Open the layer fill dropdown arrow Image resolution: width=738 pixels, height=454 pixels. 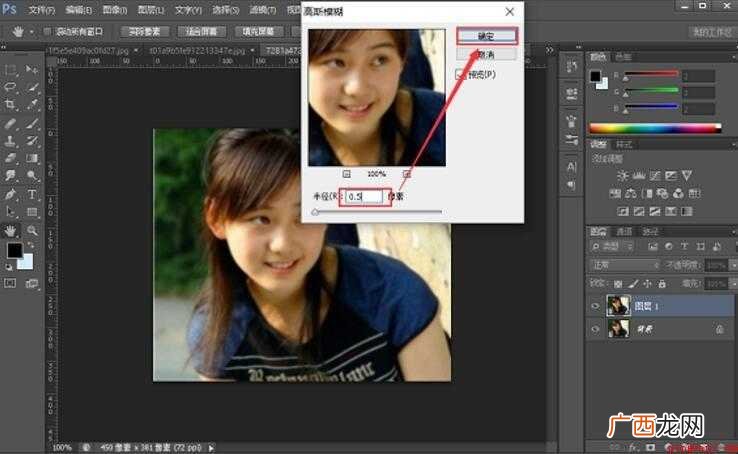(x=733, y=284)
